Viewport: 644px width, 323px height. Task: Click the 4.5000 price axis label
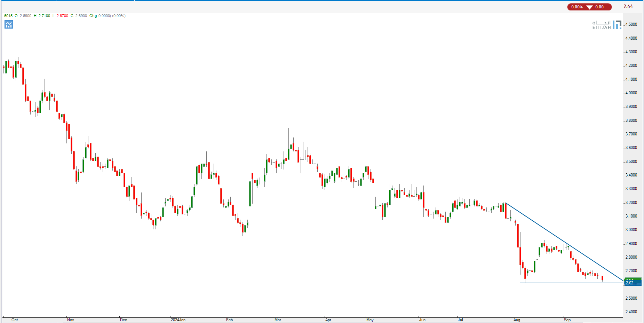(631, 24)
